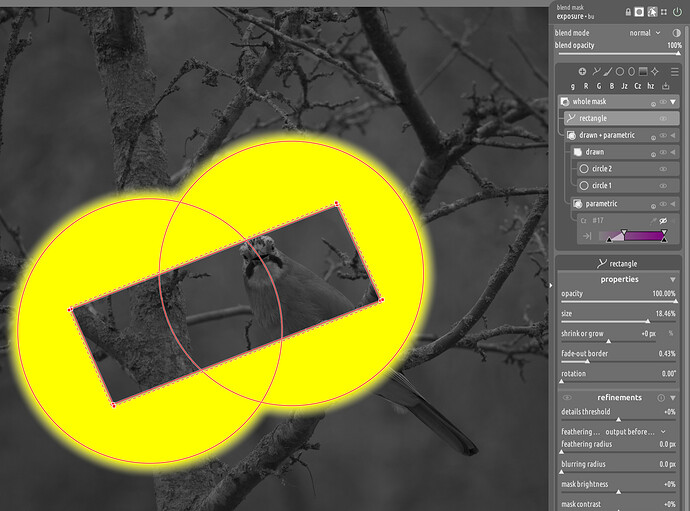Click the import mask tray icon

tap(666, 86)
